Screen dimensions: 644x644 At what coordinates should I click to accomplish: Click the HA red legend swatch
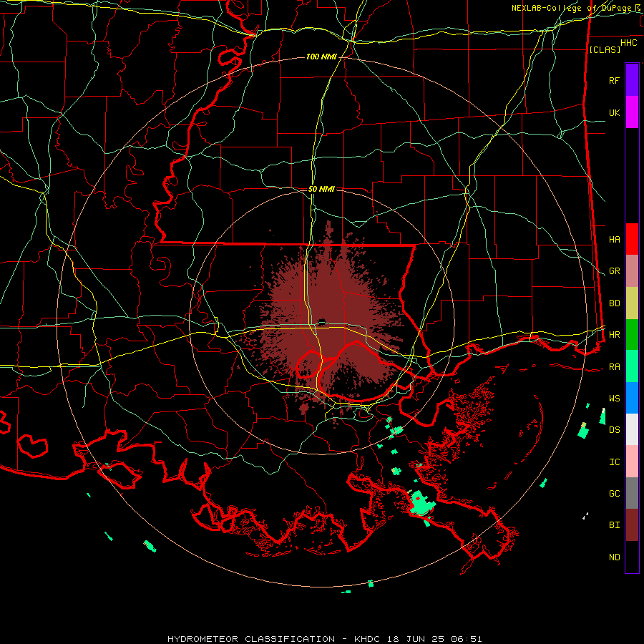(632, 239)
